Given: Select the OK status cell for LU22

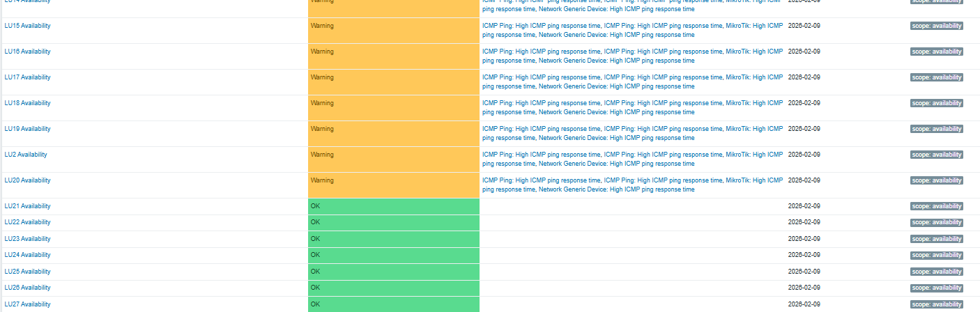Looking at the screenshot, I should [394, 223].
